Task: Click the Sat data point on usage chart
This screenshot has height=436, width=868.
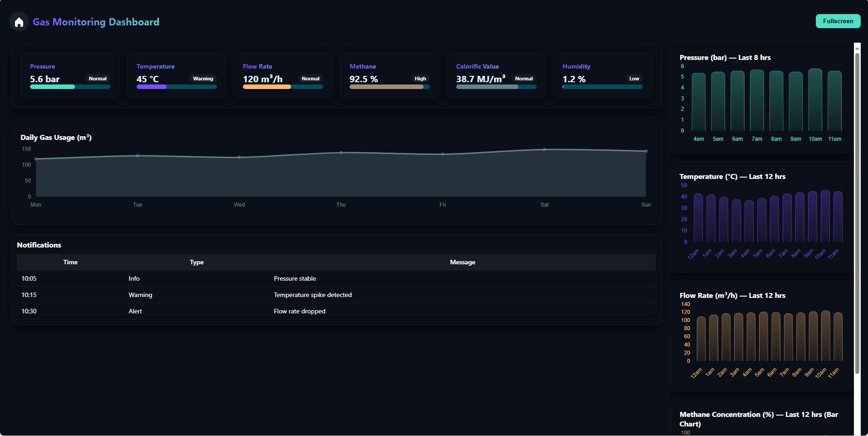Action: pos(544,149)
